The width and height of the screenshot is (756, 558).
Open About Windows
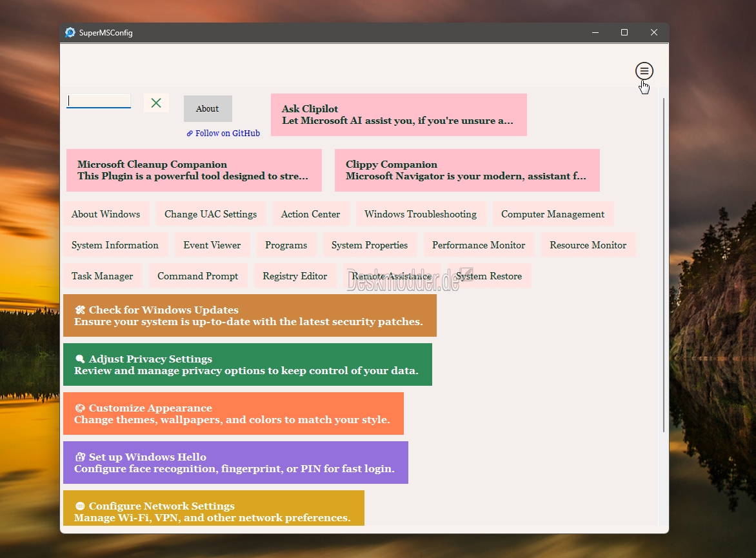[x=106, y=214]
